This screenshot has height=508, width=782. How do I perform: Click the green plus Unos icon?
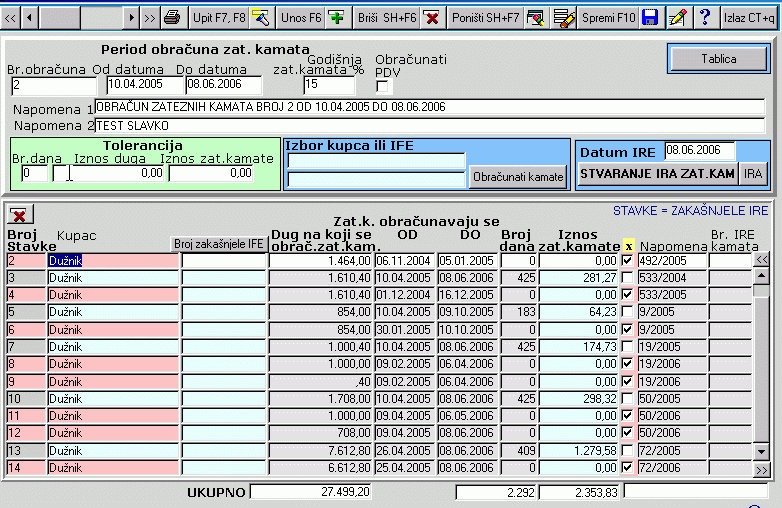coord(337,18)
